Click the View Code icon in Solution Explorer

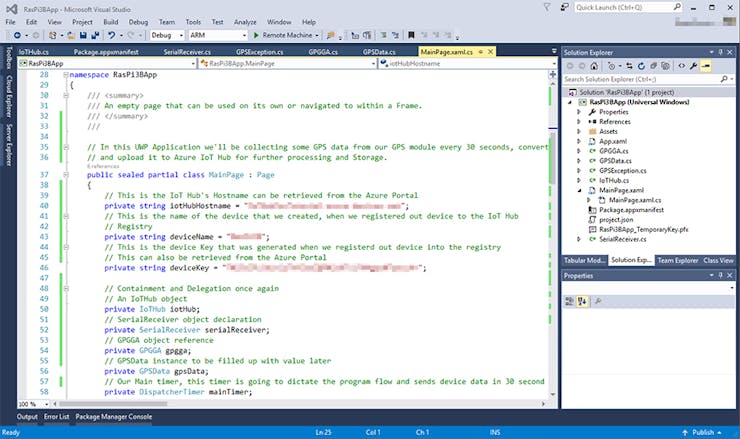click(681, 66)
